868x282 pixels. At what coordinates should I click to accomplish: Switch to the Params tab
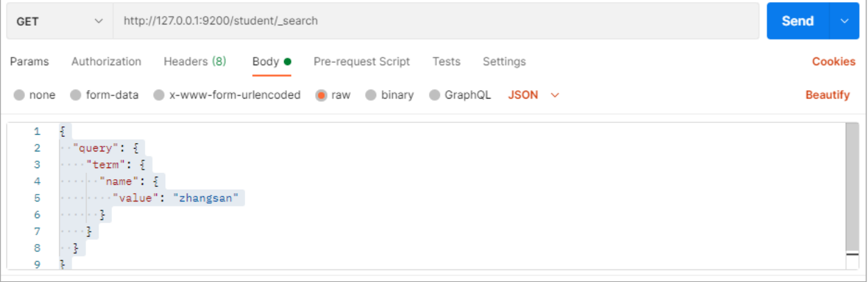pos(29,62)
